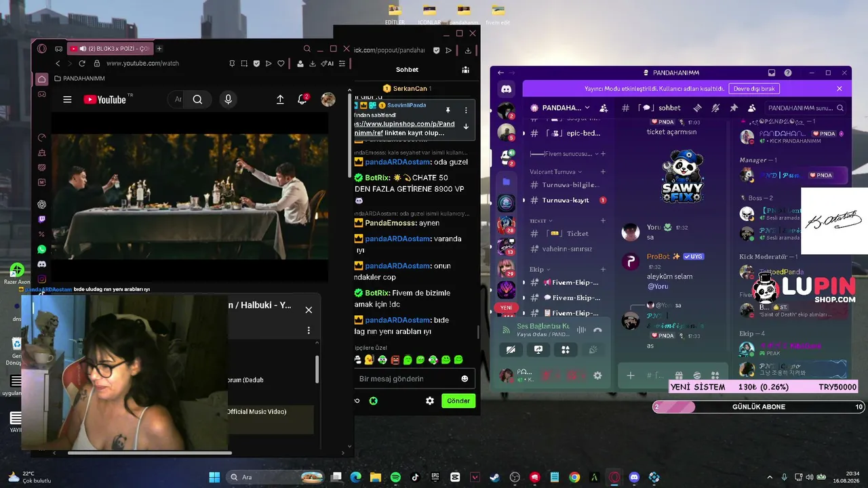868x488 pixels.
Task: Open Opera easy setup menu icon
Action: [x=342, y=63]
